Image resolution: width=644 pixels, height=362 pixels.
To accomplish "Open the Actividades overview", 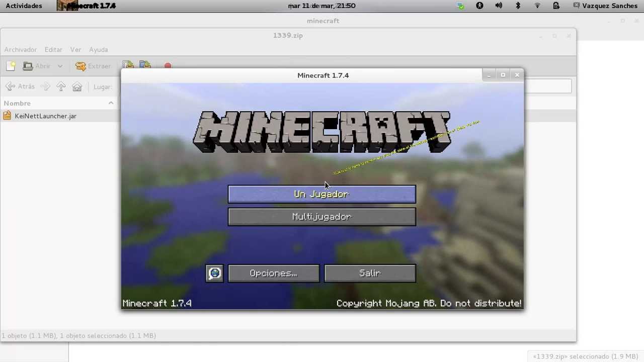I will pos(24,6).
